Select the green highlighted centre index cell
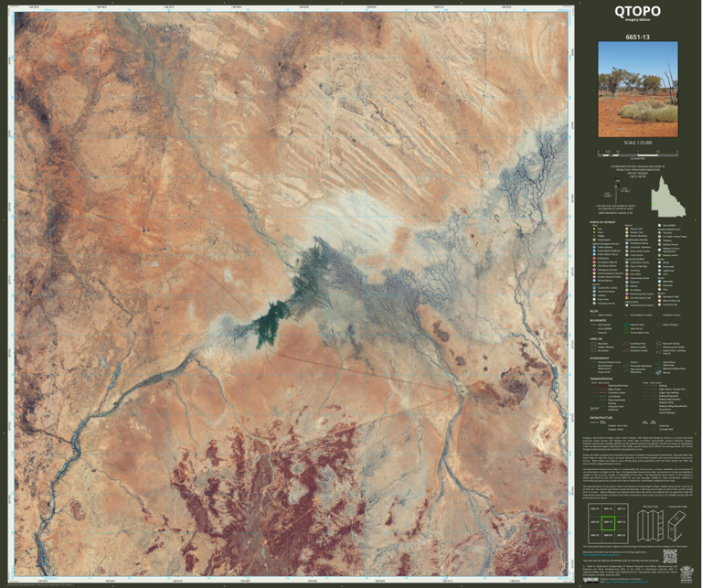The image size is (702, 588). (x=609, y=523)
